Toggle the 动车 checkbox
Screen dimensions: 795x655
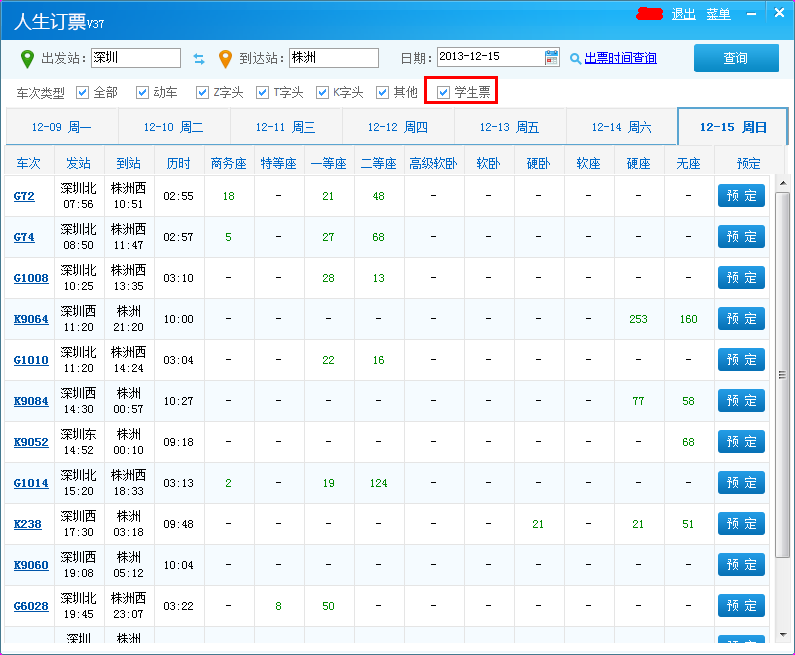point(142,92)
